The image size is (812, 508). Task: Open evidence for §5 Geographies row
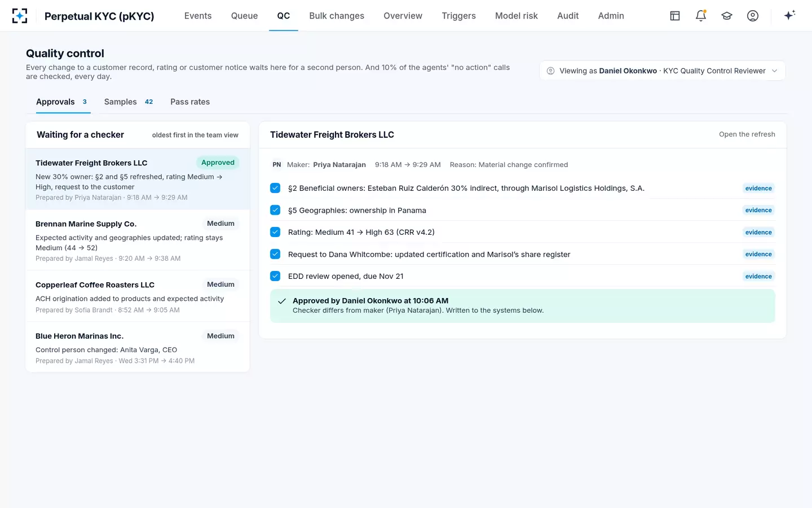(758, 210)
